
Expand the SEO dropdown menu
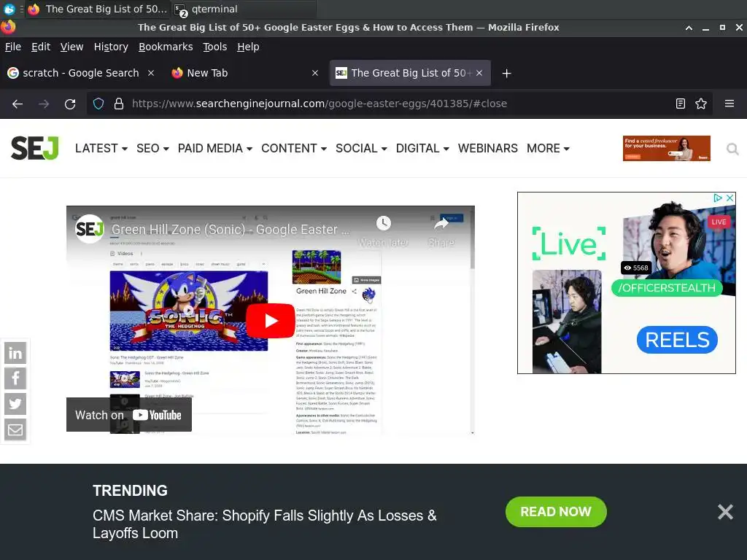[152, 149]
